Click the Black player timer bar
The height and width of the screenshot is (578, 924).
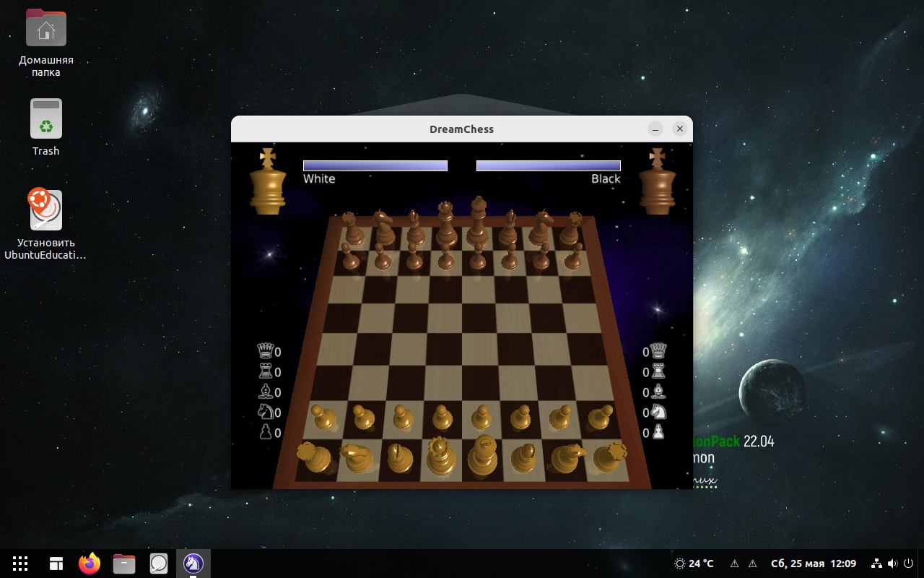point(549,165)
